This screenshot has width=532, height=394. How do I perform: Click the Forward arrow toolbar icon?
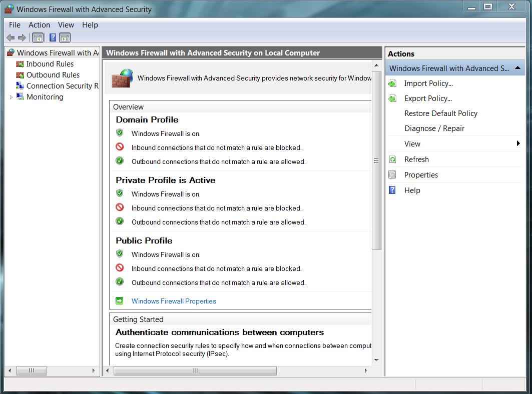click(22, 37)
